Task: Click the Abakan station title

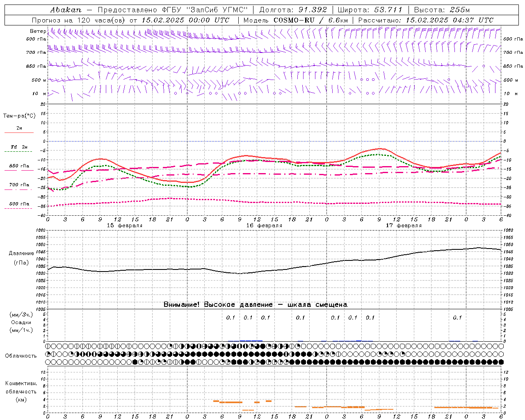Action: click(x=66, y=10)
